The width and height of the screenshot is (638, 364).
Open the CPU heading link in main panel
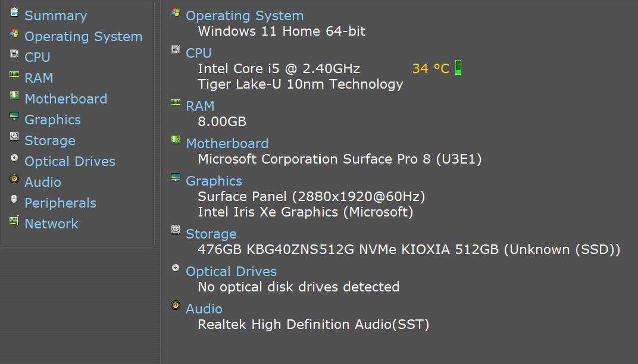tap(199, 53)
